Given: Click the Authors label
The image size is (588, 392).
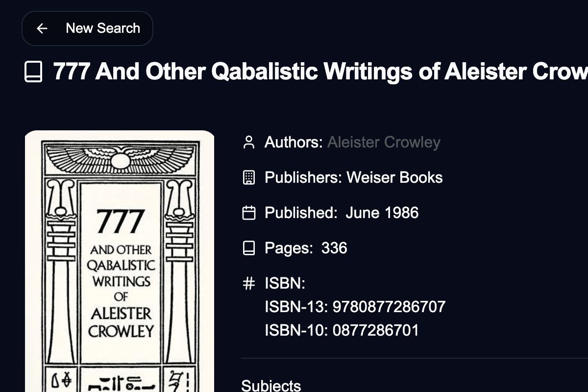Looking at the screenshot, I should (293, 143).
